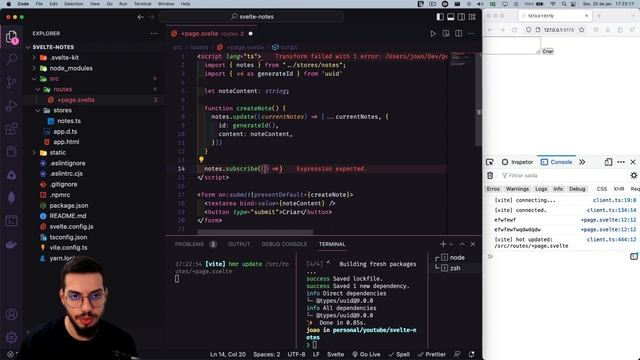
Task: Customize layout icon in title bar
Action: click(x=472, y=17)
